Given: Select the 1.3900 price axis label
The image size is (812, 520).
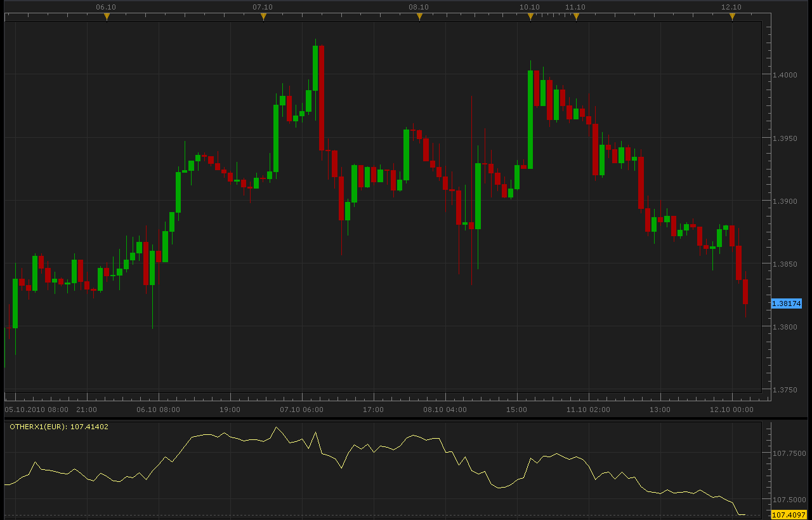Looking at the screenshot, I should (785, 201).
